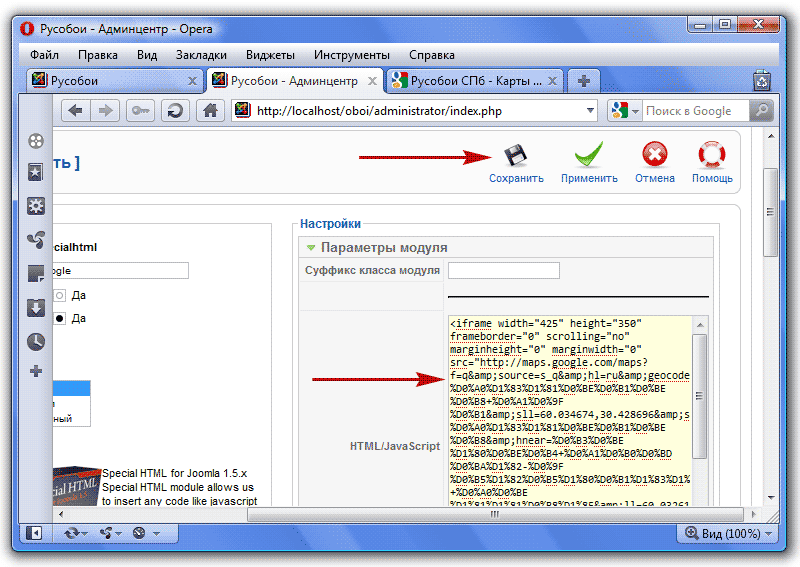
Task: Reload the page with the refresh button
Action: coord(175,111)
